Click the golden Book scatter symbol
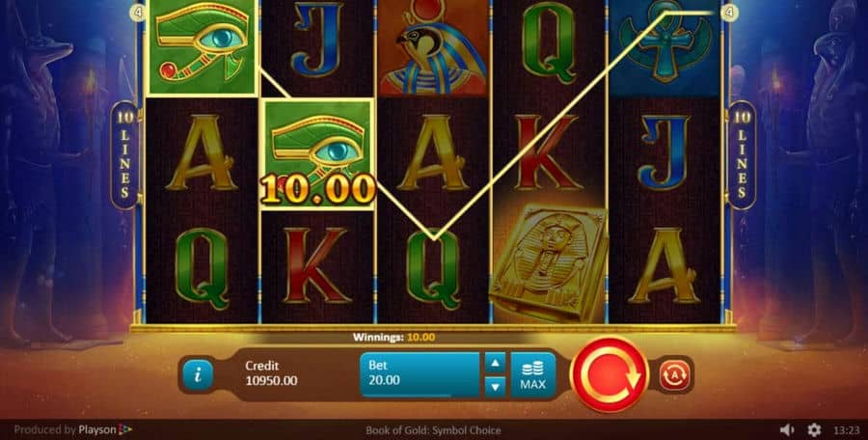Image resolution: width=868 pixels, height=440 pixels. tap(548, 264)
